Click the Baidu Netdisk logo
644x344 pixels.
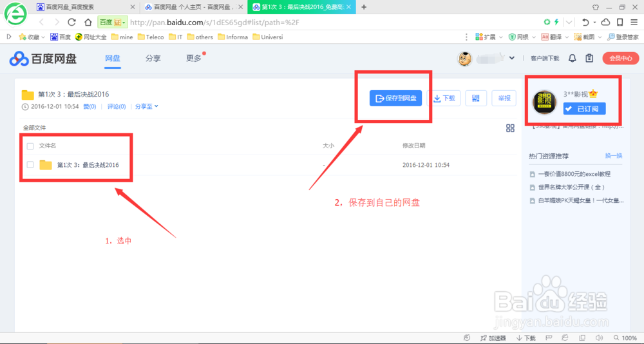tap(43, 59)
